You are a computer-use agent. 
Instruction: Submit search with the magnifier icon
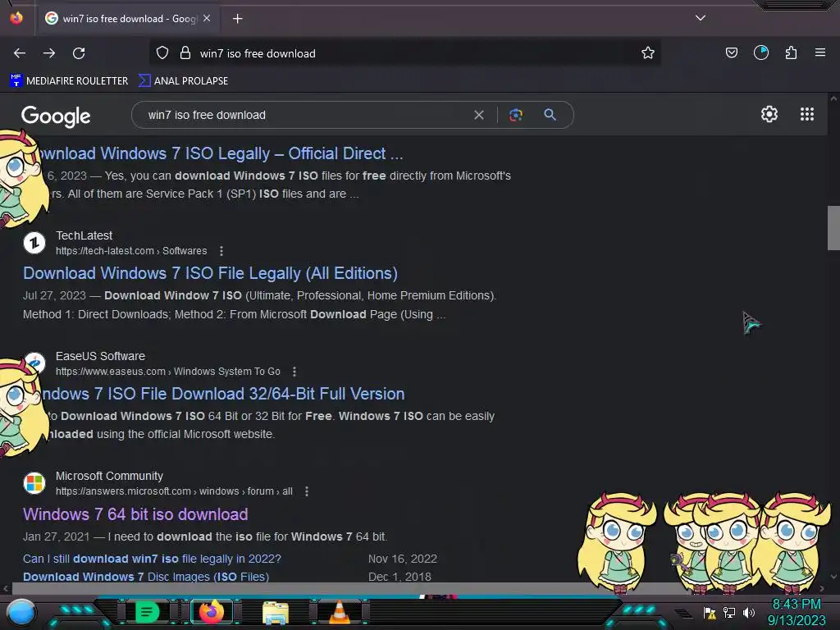(550, 115)
